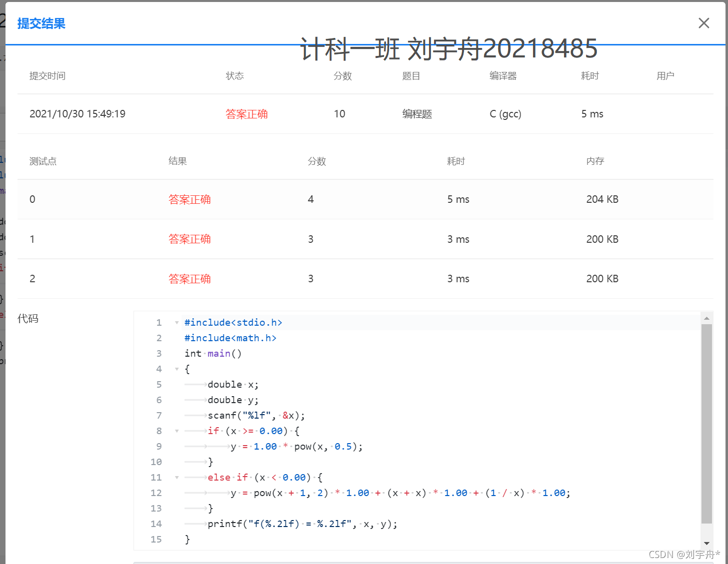728x564 pixels.
Task: Collapse the fold arrow on code line 8
Action: pyautogui.click(x=176, y=431)
